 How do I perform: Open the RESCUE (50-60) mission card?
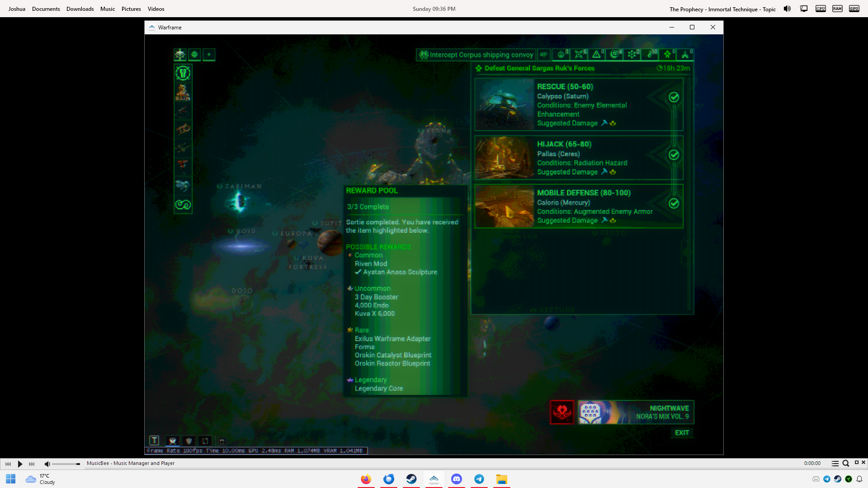click(x=579, y=104)
